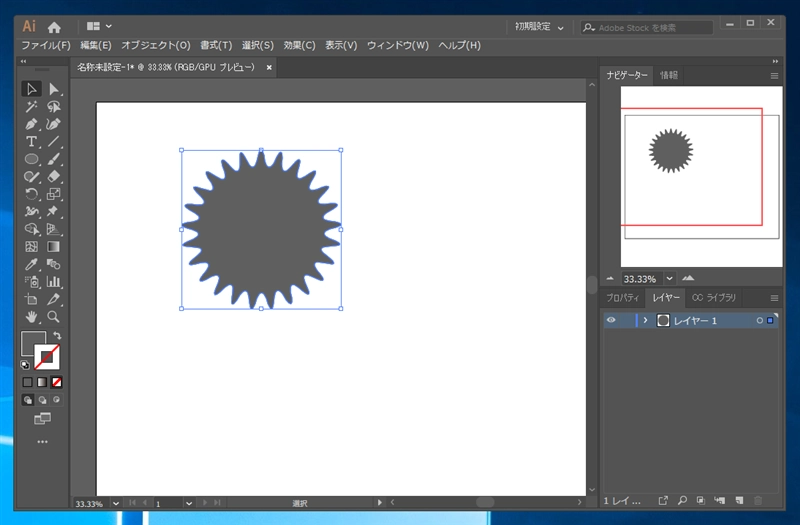Image resolution: width=800 pixels, height=525 pixels.
Task: Open navigator zoom percentage dropdown
Action: pos(669,279)
